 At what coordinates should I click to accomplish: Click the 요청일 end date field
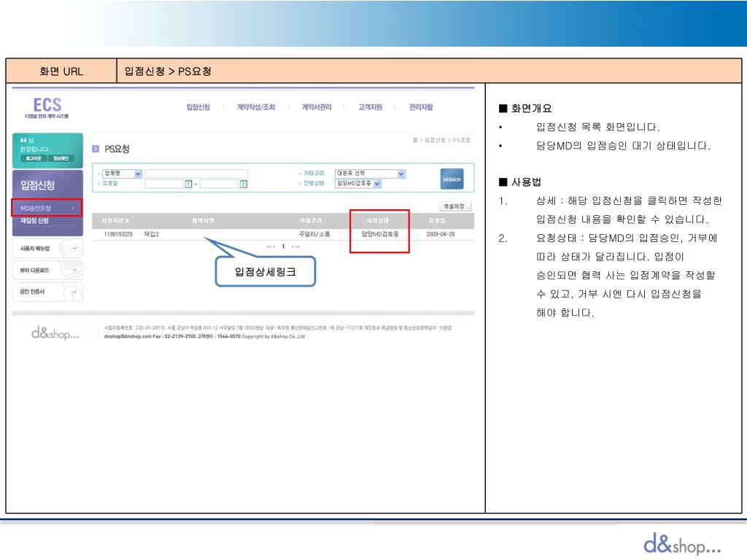point(219,184)
